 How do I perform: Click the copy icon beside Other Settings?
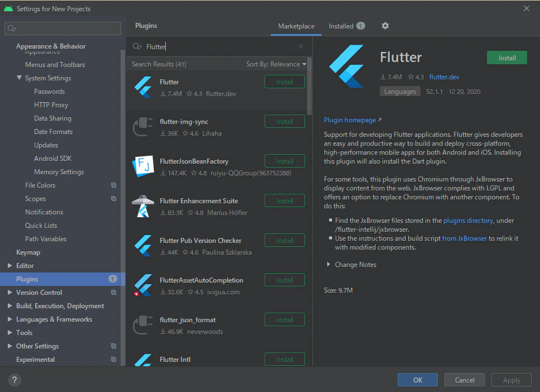pos(114,346)
